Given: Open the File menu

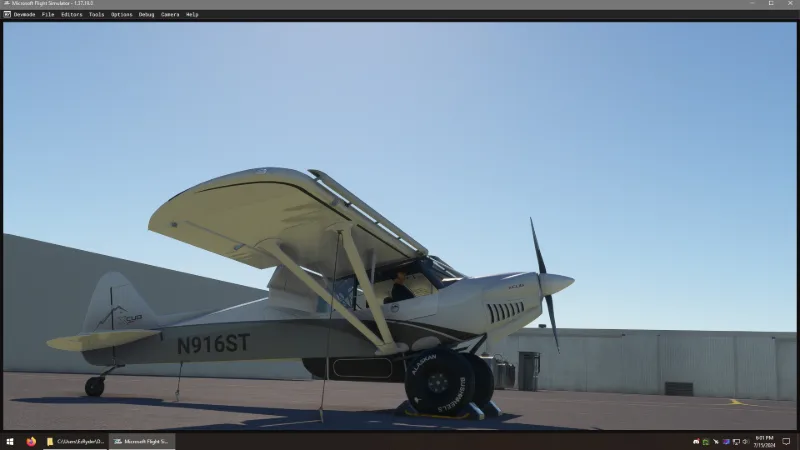Looking at the screenshot, I should (48, 15).
